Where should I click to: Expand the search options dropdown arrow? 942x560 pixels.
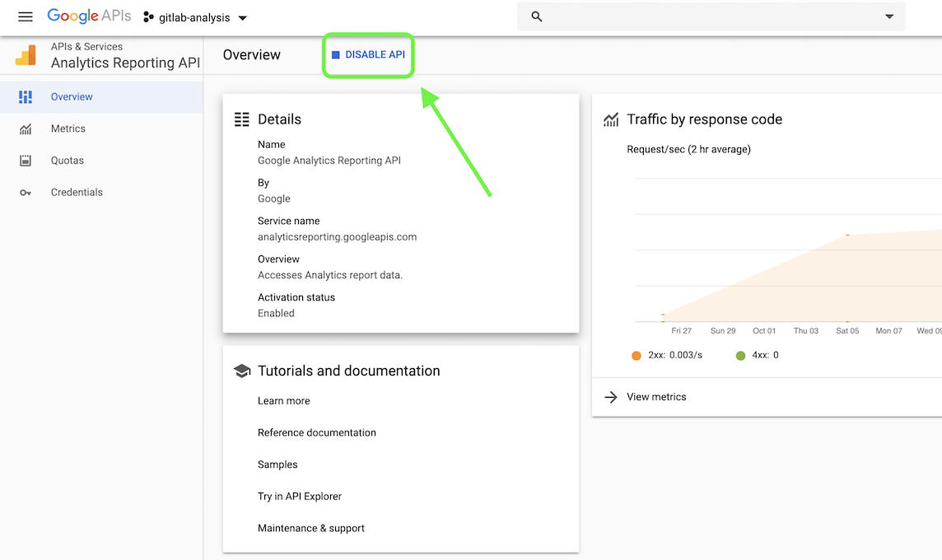[889, 16]
